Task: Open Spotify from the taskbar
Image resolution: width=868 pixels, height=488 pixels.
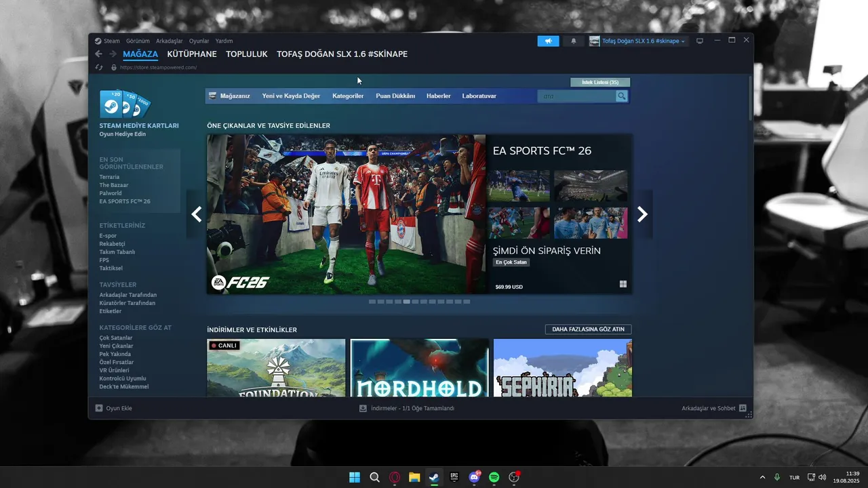Action: click(494, 477)
